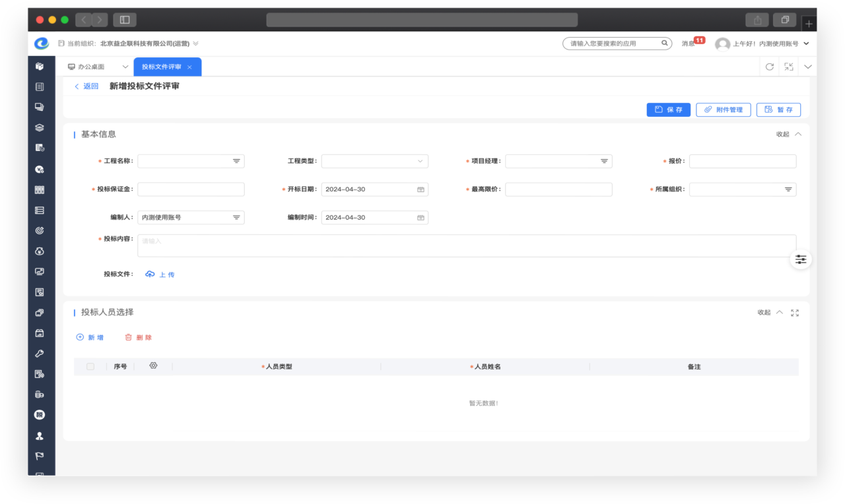Click the 暂存 button
845x504 pixels.
point(779,110)
